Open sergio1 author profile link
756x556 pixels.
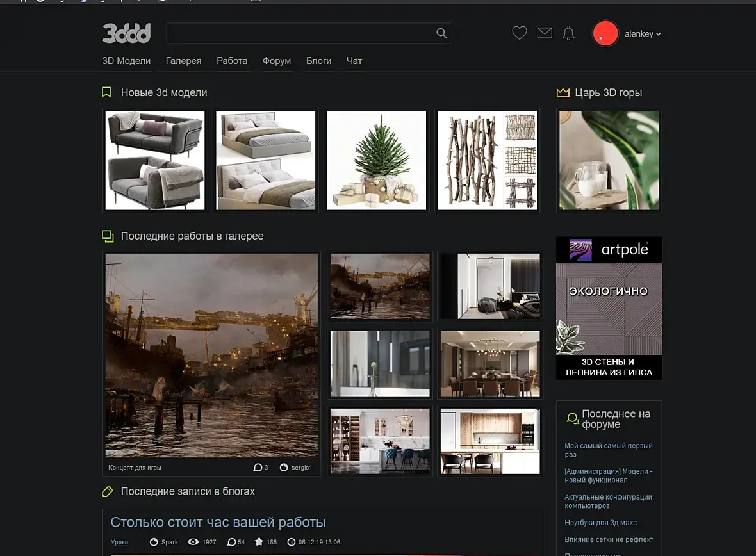[301, 467]
